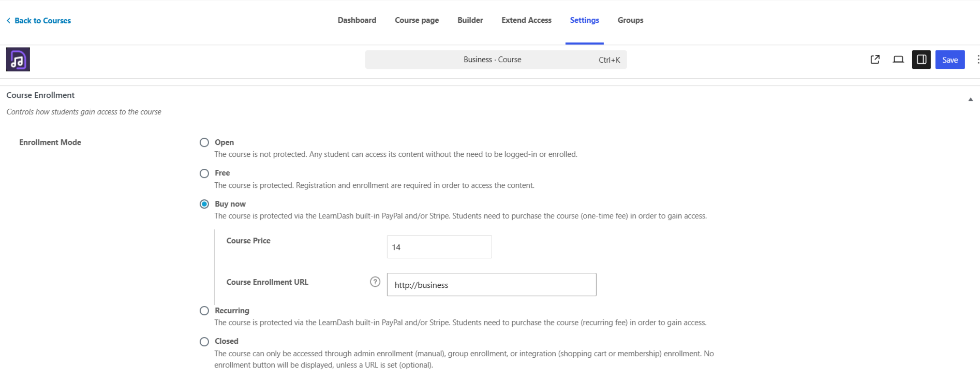
Task: Click into the Course Price field
Action: 439,247
